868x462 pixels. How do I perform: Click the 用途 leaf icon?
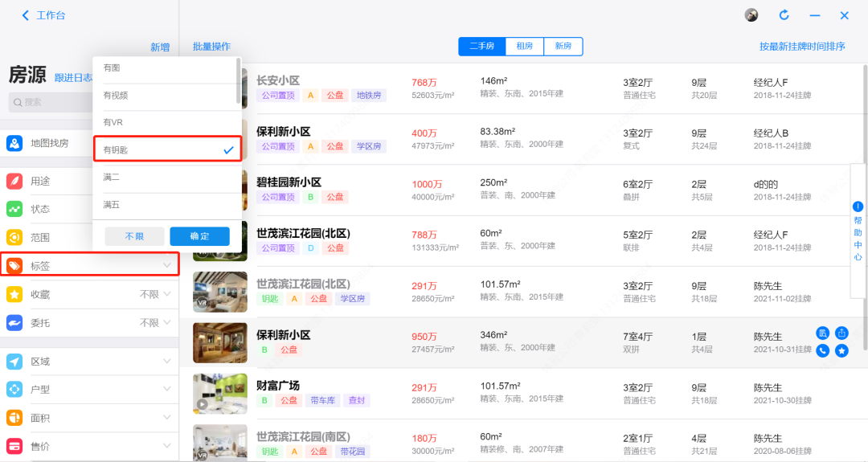(x=14, y=181)
